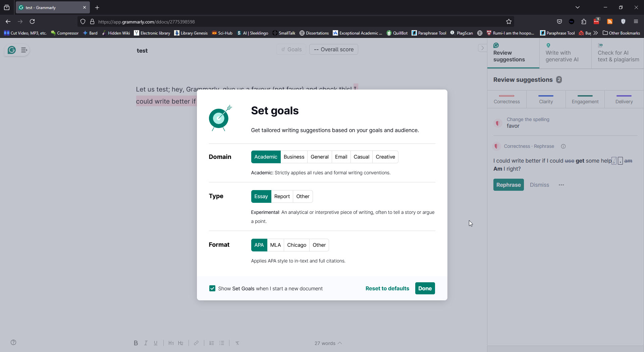Open the help question mark icon
The height and width of the screenshot is (352, 644).
click(13, 342)
